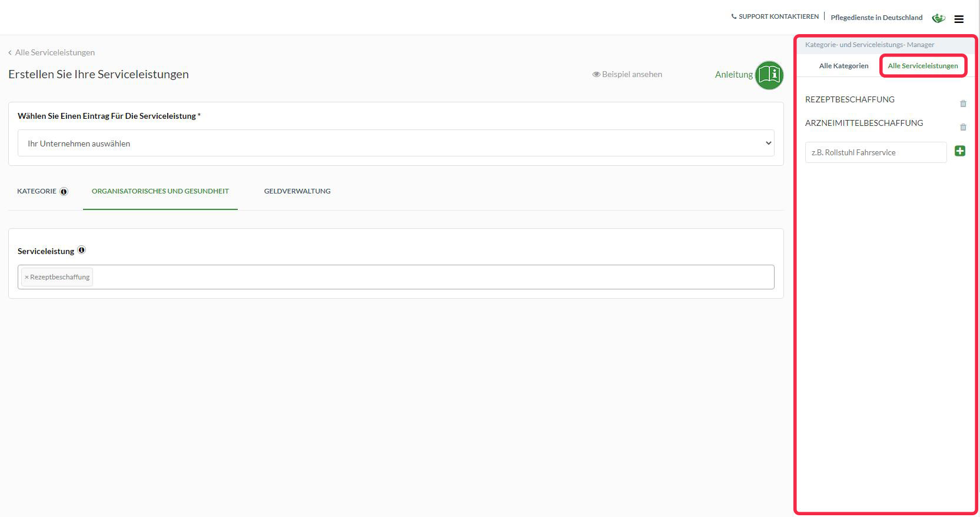This screenshot has height=517, width=980.
Task: Delete the Rezeptbeschaffung service with trash icon
Action: (x=963, y=104)
